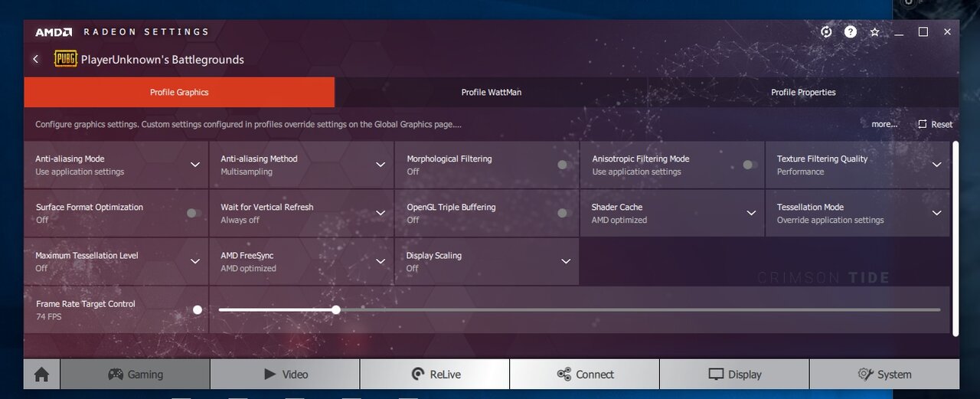Toggle Frame Rate Target Control switch

[195, 309]
